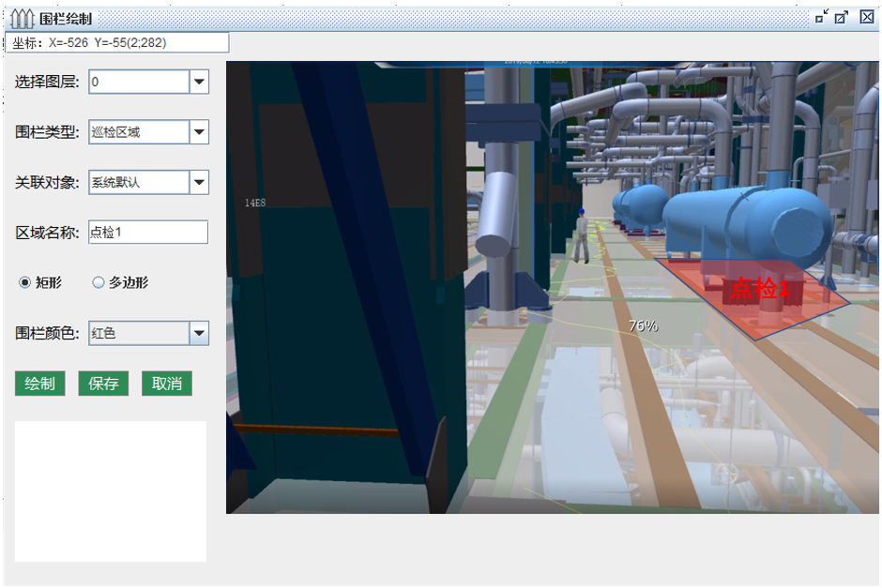This screenshot has width=882, height=588.
Task: Click the 76% label in 3D view
Action: point(643,326)
